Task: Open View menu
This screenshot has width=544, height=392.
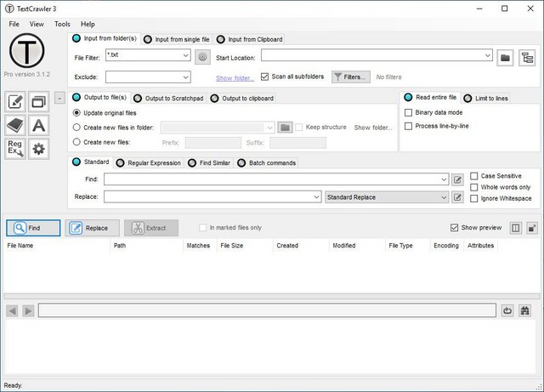Action: (x=37, y=24)
